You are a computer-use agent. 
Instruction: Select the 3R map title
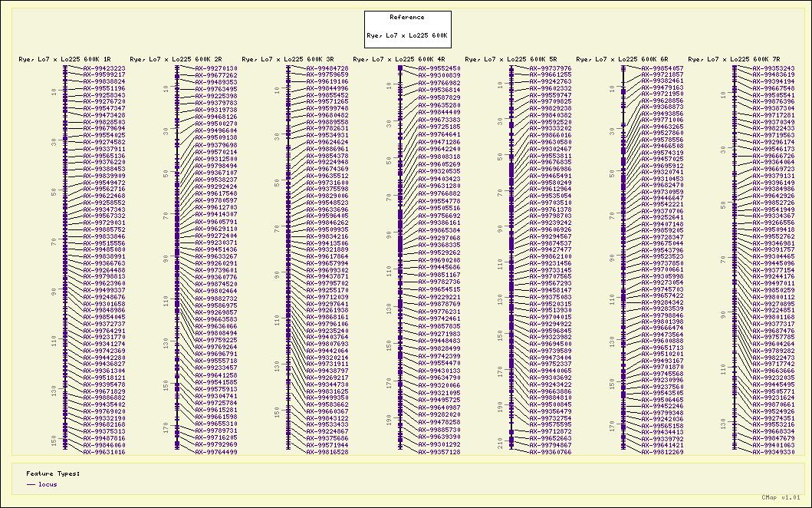(x=288, y=59)
